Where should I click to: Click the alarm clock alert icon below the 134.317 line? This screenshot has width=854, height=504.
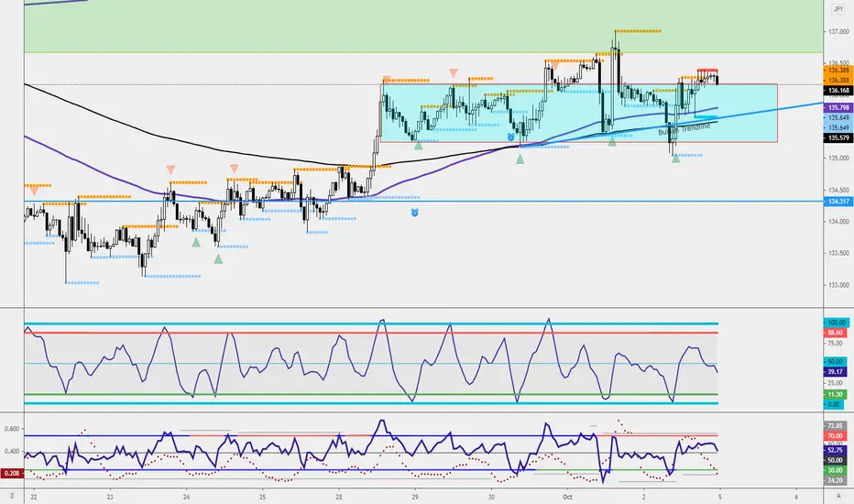click(414, 213)
